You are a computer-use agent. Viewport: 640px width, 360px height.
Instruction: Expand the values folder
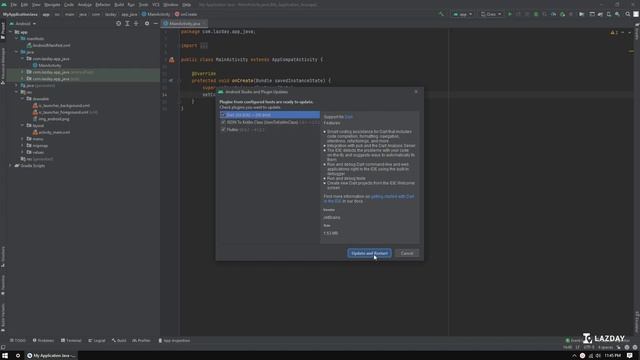click(x=22, y=152)
